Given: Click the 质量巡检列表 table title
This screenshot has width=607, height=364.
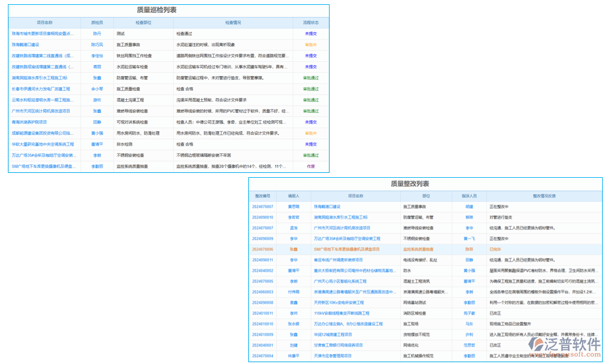Looking at the screenshot, I should tap(157, 11).
